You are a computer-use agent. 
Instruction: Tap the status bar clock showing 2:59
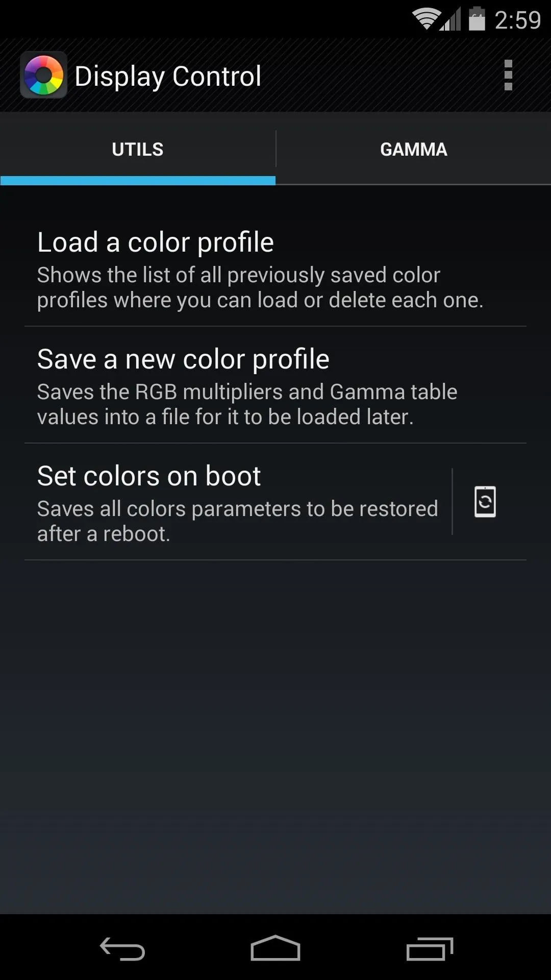coord(517,20)
